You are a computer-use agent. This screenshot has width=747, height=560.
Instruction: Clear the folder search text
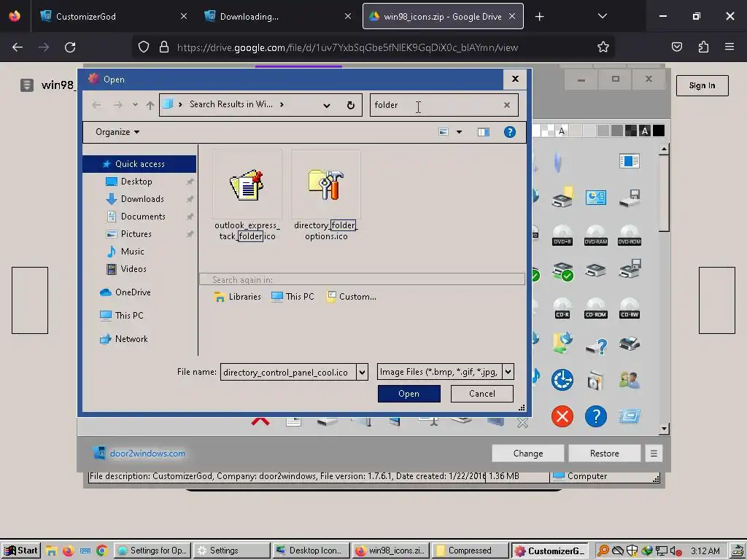coord(507,105)
